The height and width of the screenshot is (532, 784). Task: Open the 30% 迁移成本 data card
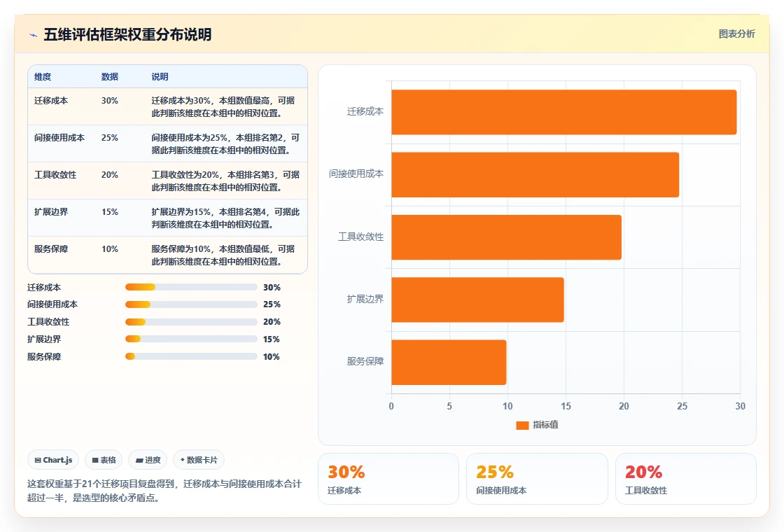tap(388, 479)
